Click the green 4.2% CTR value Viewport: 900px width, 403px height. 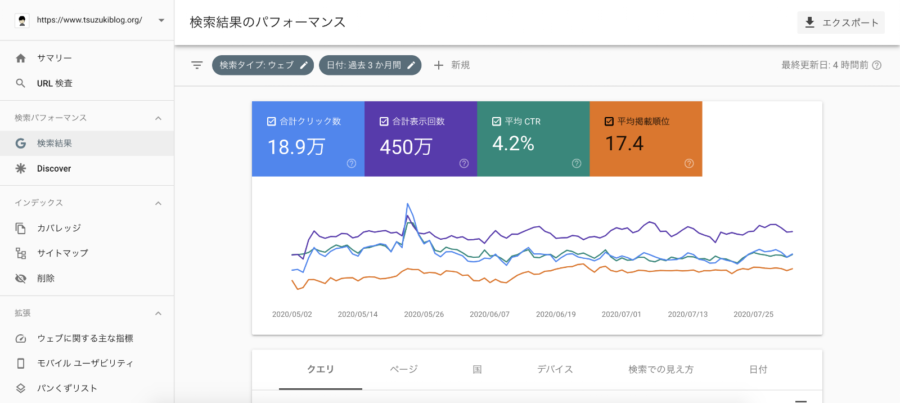[513, 144]
